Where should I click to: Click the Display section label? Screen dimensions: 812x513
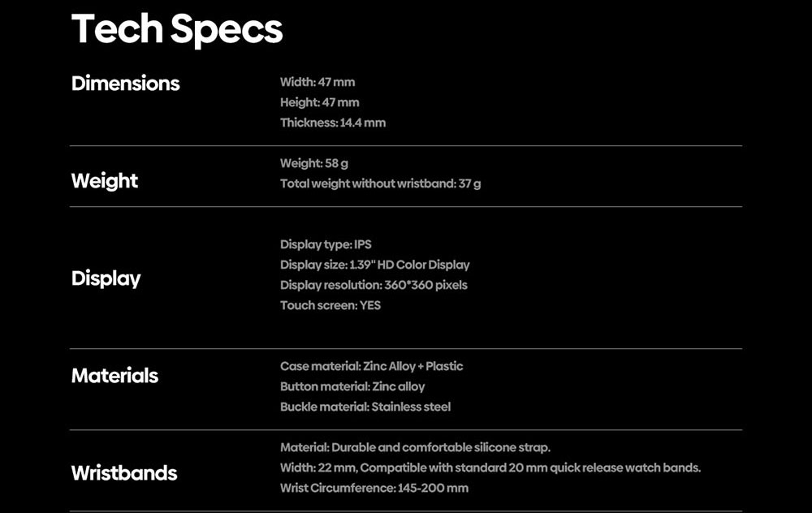tap(106, 278)
